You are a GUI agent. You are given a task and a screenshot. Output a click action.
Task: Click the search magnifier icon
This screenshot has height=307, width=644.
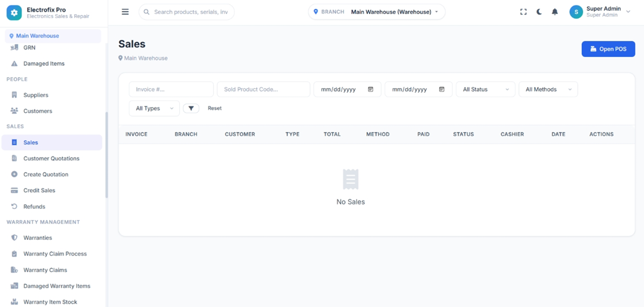147,12
